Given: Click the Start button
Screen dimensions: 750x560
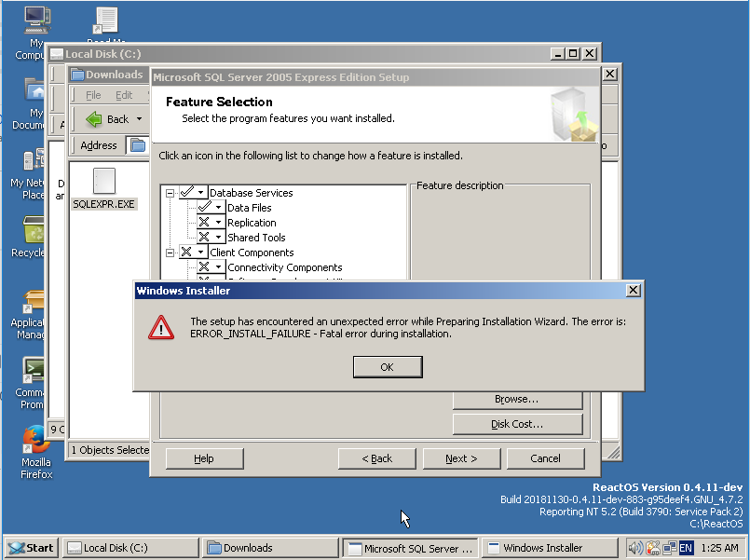Looking at the screenshot, I should tap(31, 548).
